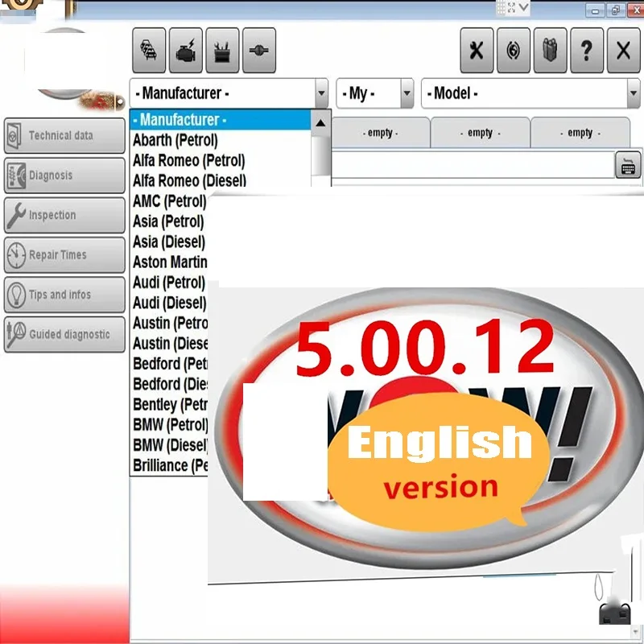Select the middle empty tab

(480, 133)
